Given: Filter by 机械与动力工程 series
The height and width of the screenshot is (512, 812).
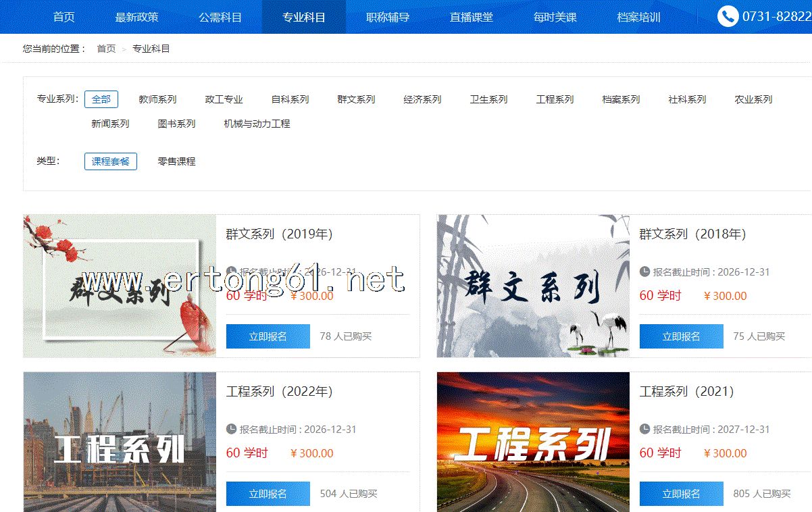Looking at the screenshot, I should [257, 124].
